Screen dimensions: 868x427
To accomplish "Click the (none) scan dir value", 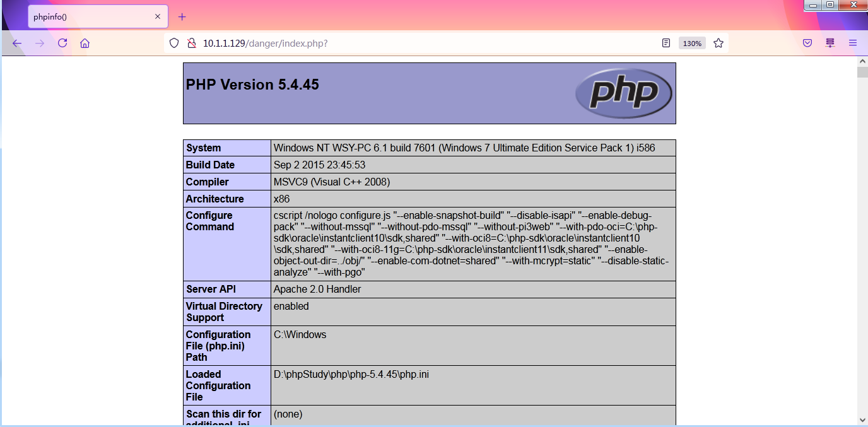I will point(288,414).
